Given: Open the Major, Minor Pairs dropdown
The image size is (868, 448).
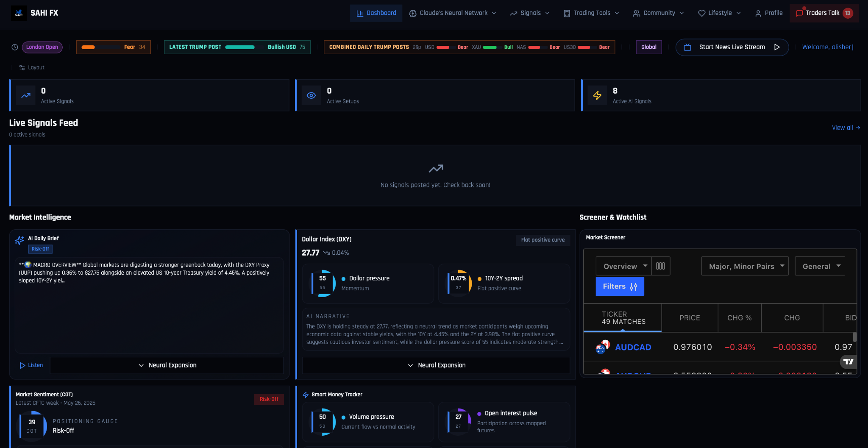Looking at the screenshot, I should tap(745, 266).
